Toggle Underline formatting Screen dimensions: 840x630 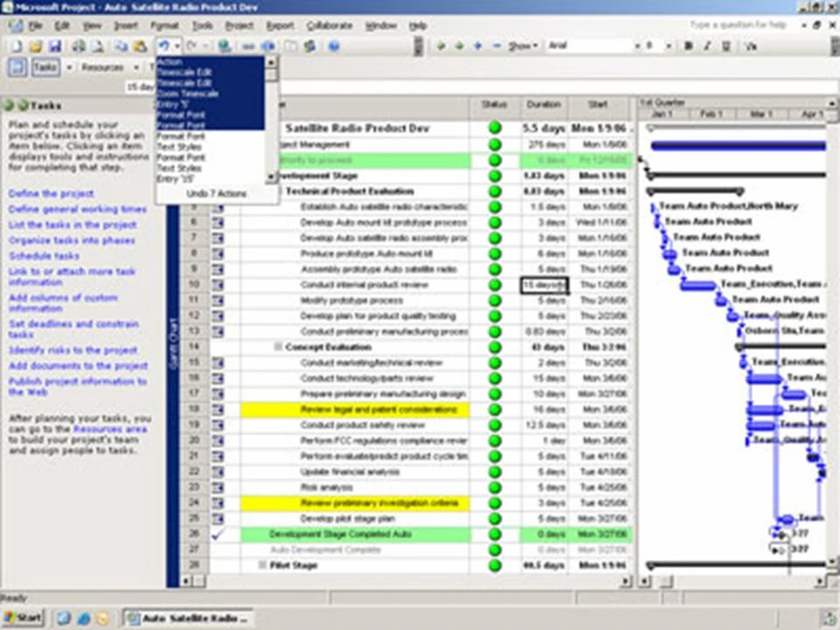(726, 46)
